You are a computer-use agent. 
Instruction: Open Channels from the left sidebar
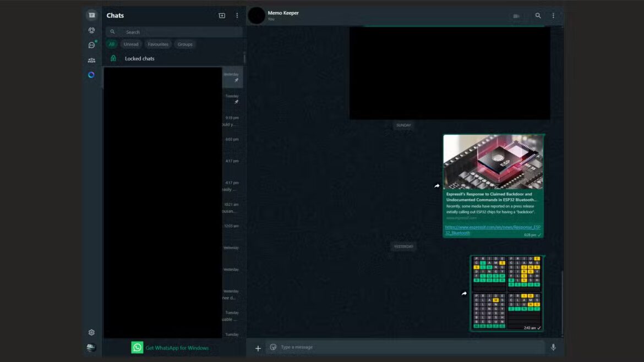tap(91, 45)
